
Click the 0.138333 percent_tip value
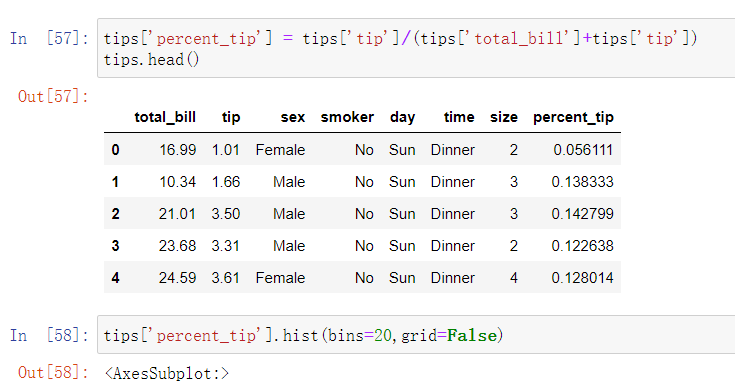coord(582,182)
